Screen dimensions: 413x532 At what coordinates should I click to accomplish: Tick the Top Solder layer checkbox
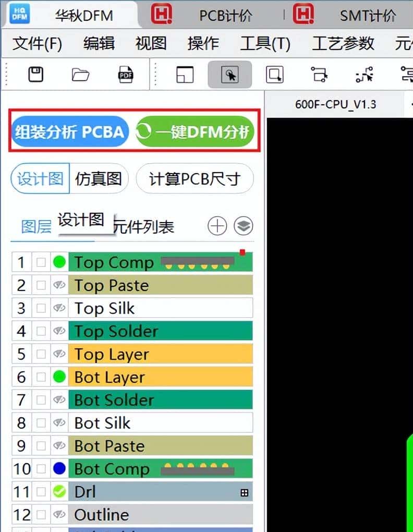(x=41, y=331)
